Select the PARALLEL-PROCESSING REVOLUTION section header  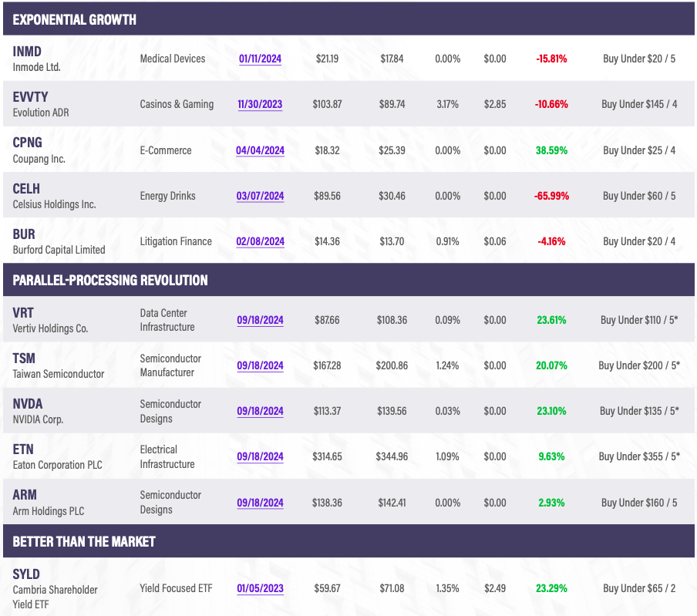click(348, 280)
